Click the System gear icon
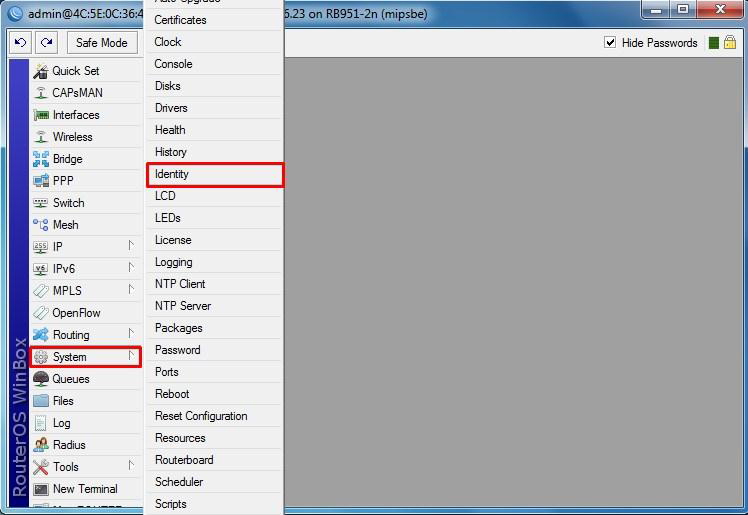748x515 pixels. [41, 357]
